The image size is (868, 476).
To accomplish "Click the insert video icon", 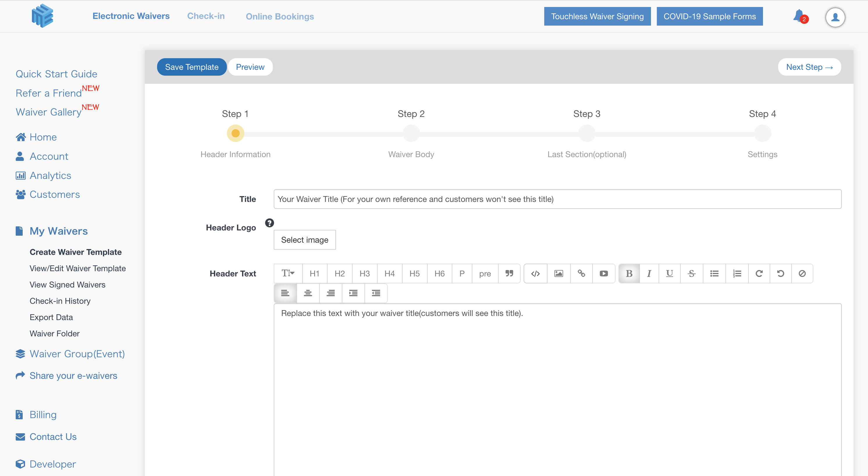I will [604, 273].
